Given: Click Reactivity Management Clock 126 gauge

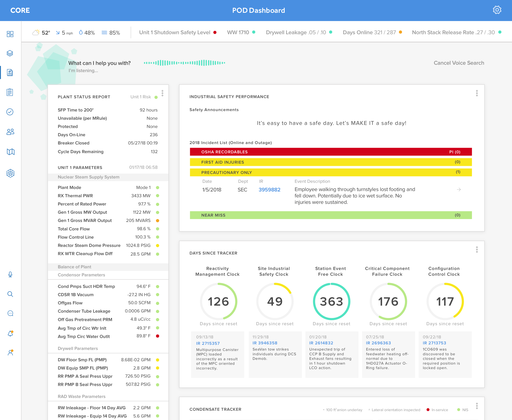Looking at the screenshot, I should click(218, 302).
